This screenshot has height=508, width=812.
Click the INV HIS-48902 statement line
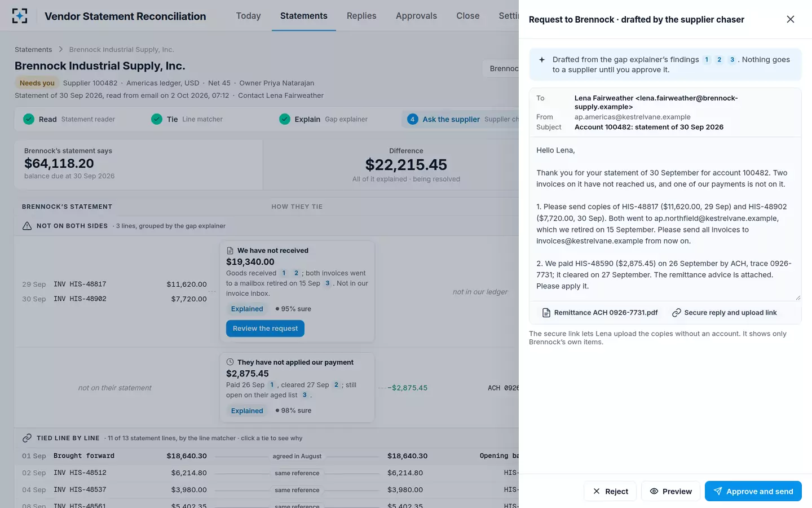click(x=114, y=299)
